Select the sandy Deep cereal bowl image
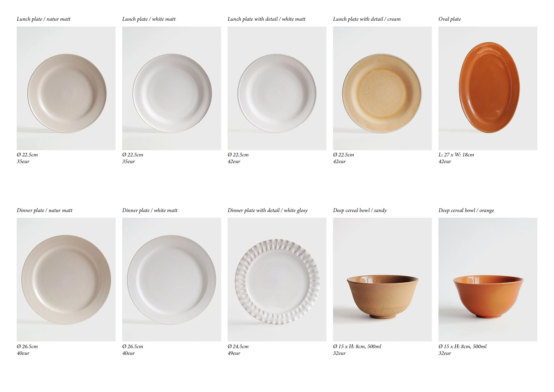Viewport: 554px width, 392px height. point(382,280)
